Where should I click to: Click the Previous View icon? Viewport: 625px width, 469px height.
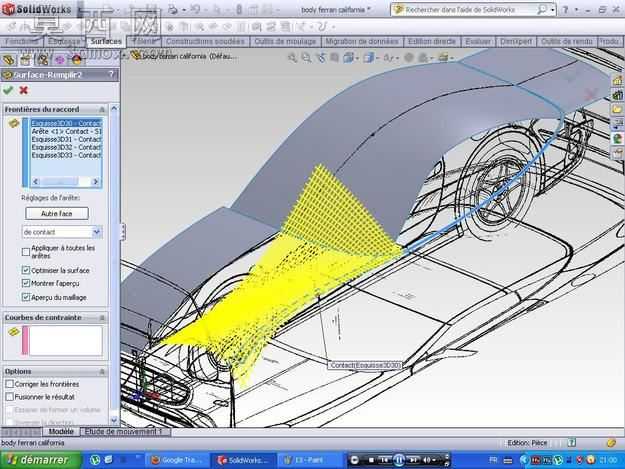[x=320, y=58]
